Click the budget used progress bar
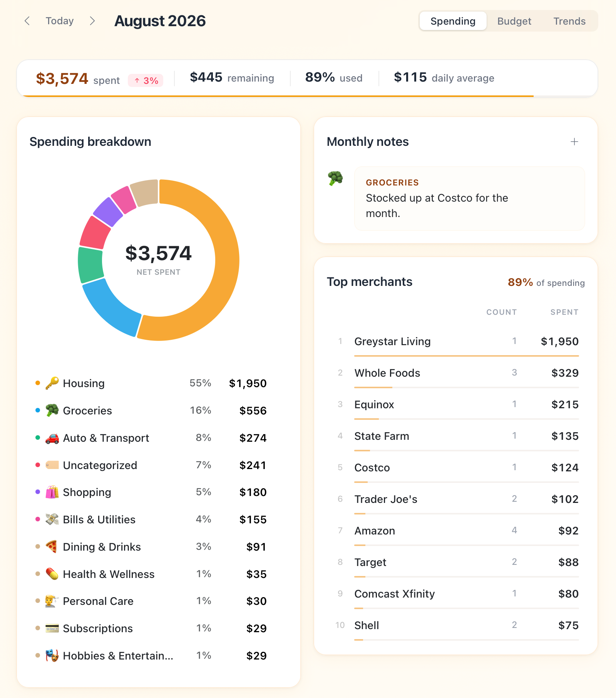Viewport: 616px width, 698px height. pos(307,96)
